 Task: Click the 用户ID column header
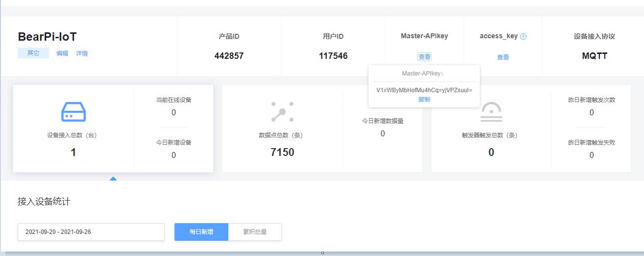pyautogui.click(x=333, y=37)
